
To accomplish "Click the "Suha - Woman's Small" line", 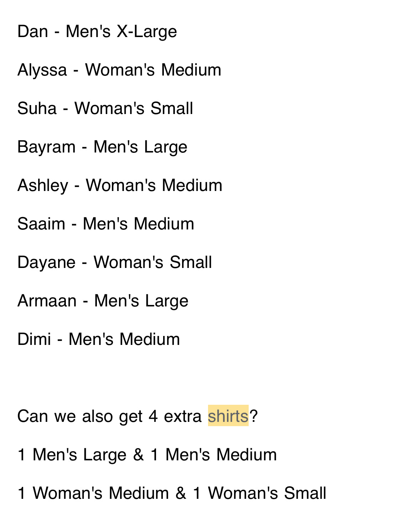I will (105, 108).
